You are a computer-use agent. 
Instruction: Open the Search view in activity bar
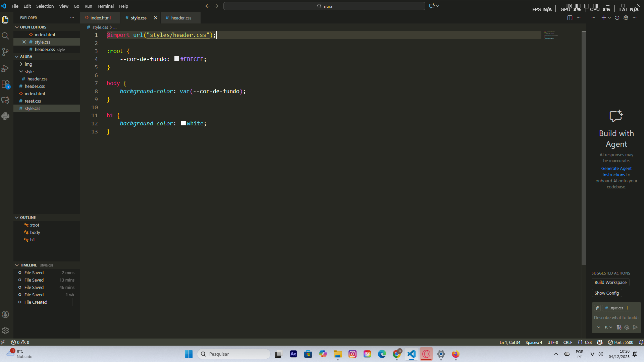pyautogui.click(x=5, y=36)
